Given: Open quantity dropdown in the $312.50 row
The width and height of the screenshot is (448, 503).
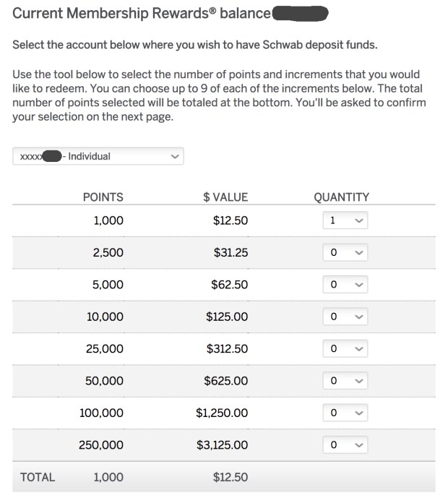Looking at the screenshot, I should (x=345, y=348).
